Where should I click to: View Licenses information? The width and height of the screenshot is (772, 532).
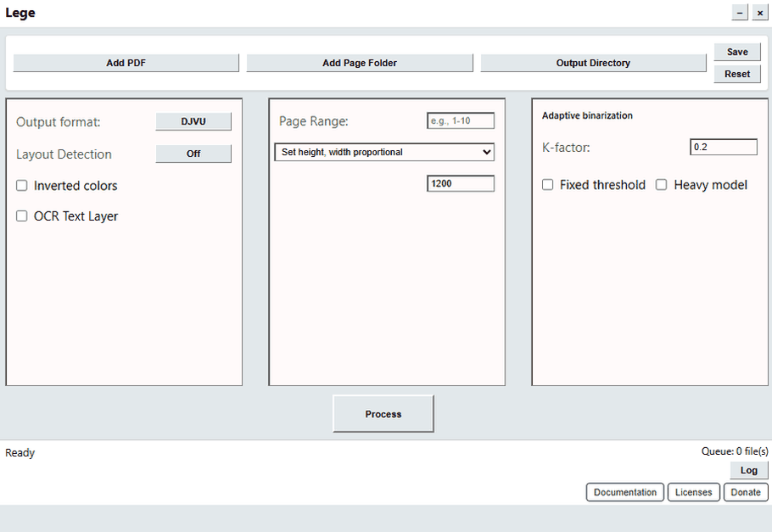tap(693, 492)
